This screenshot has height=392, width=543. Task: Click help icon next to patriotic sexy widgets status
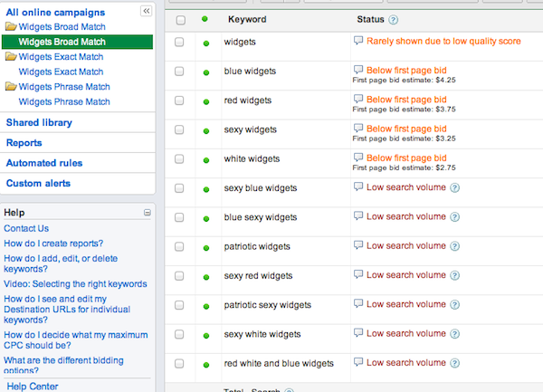454,305
